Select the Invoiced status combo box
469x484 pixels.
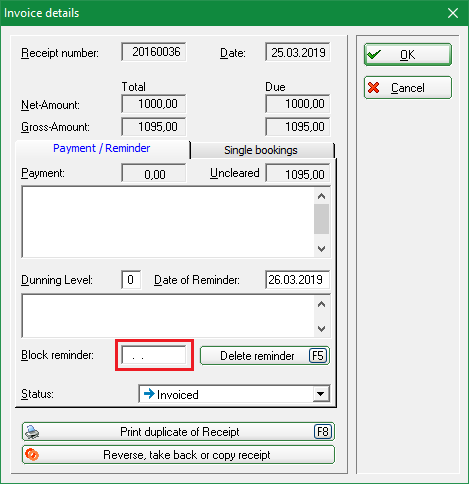[x=234, y=394]
